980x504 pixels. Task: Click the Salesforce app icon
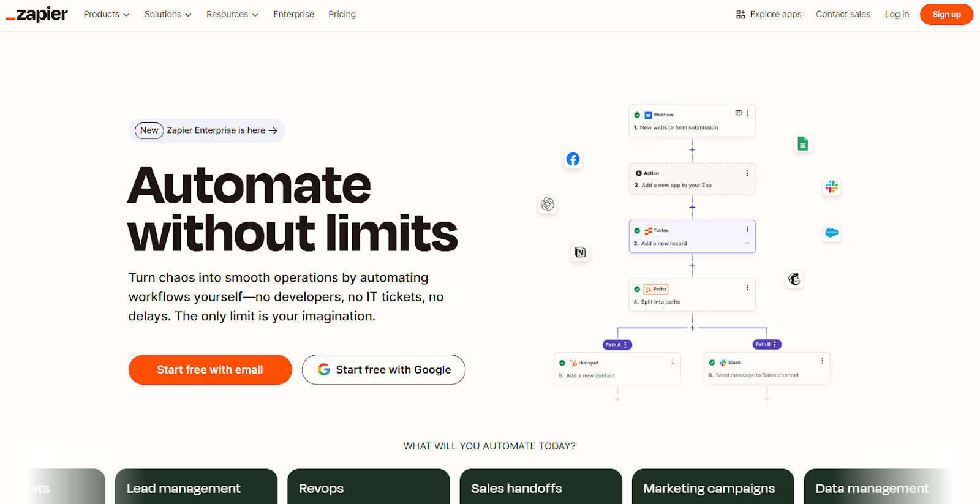832,233
